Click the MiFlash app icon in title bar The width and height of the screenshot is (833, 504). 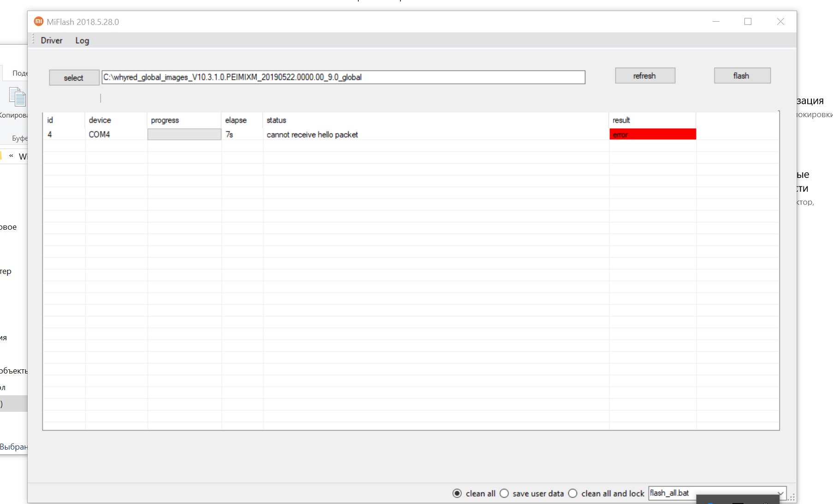click(39, 21)
